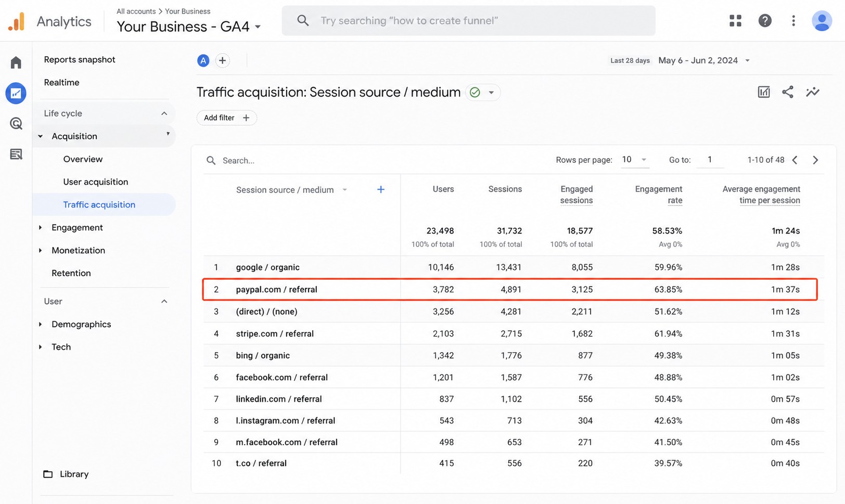
Task: Sort by Engagement rate column header
Action: [659, 195]
